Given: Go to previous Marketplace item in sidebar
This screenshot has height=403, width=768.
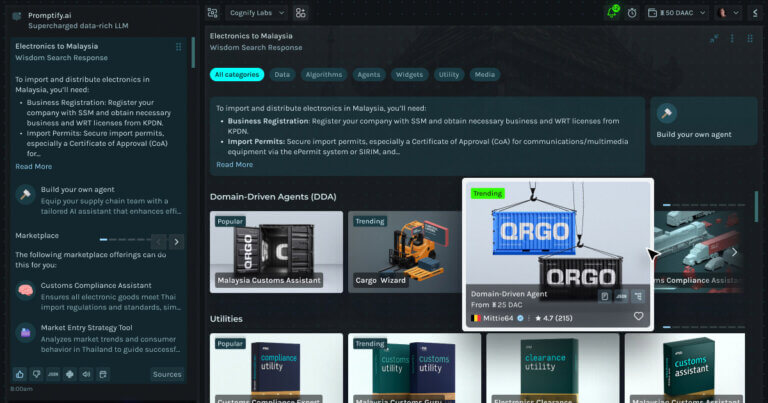Looking at the screenshot, I should point(158,242).
